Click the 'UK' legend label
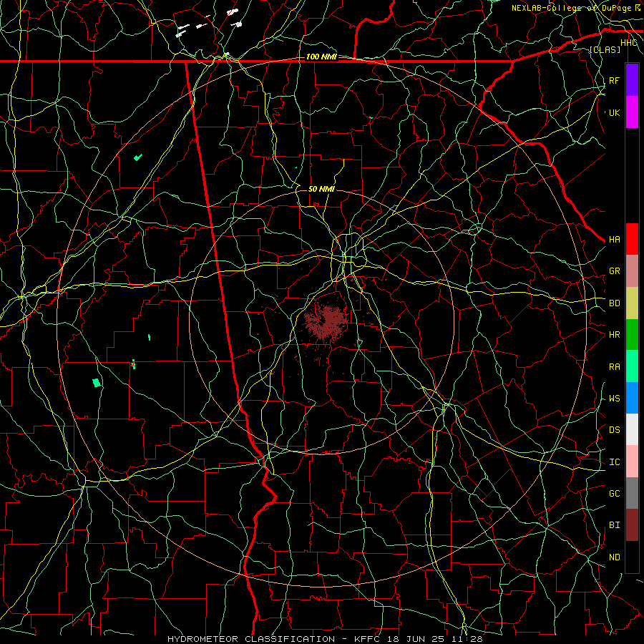This screenshot has height=644, width=644. pyautogui.click(x=614, y=112)
